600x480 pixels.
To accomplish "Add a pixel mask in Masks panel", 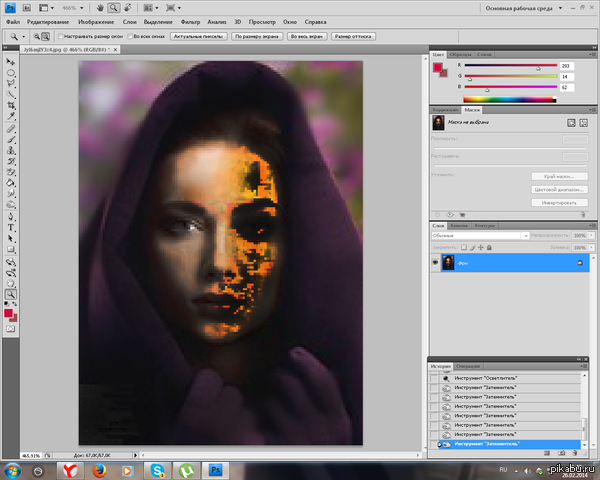I will [x=570, y=122].
